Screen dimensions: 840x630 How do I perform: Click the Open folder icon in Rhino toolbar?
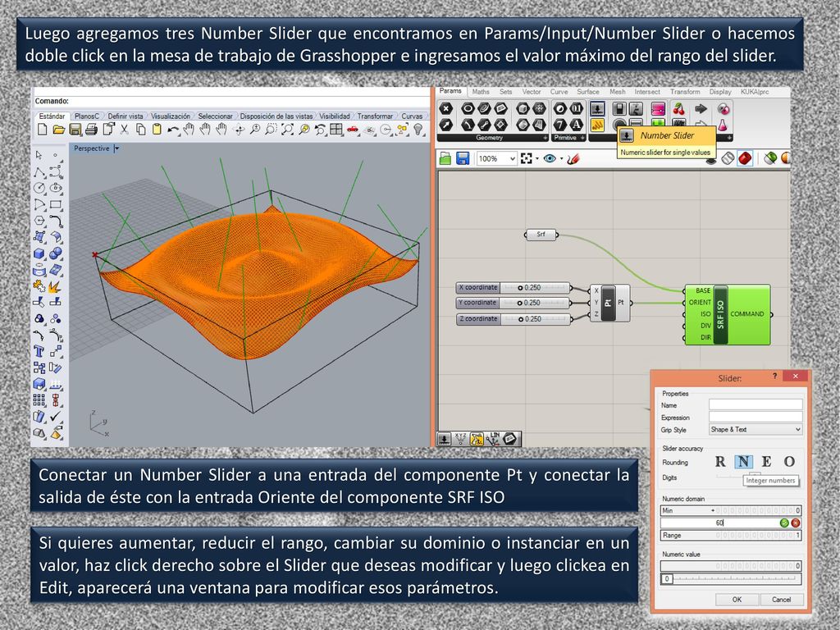(59, 129)
